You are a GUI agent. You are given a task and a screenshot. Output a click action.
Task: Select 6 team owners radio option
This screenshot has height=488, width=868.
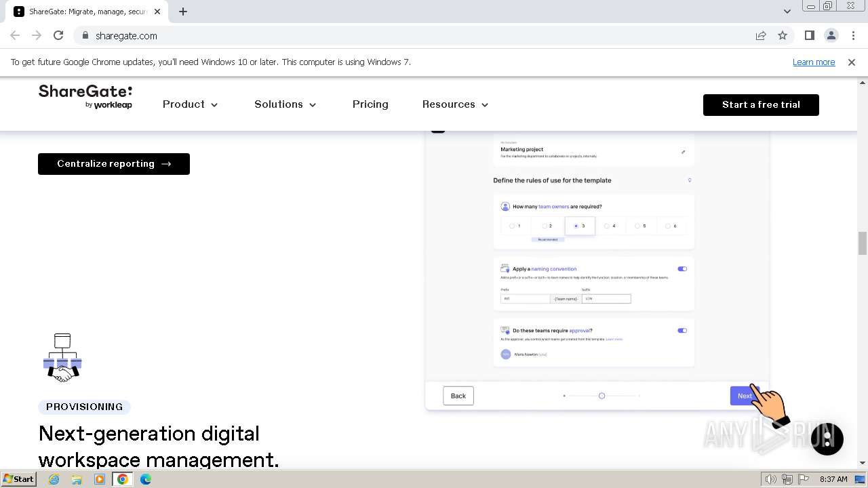(668, 226)
